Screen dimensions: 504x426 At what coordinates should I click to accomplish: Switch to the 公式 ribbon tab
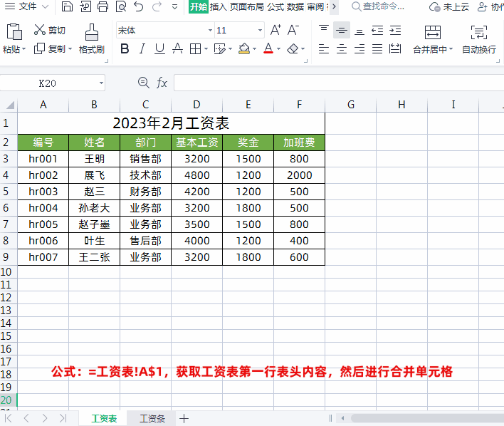275,6
